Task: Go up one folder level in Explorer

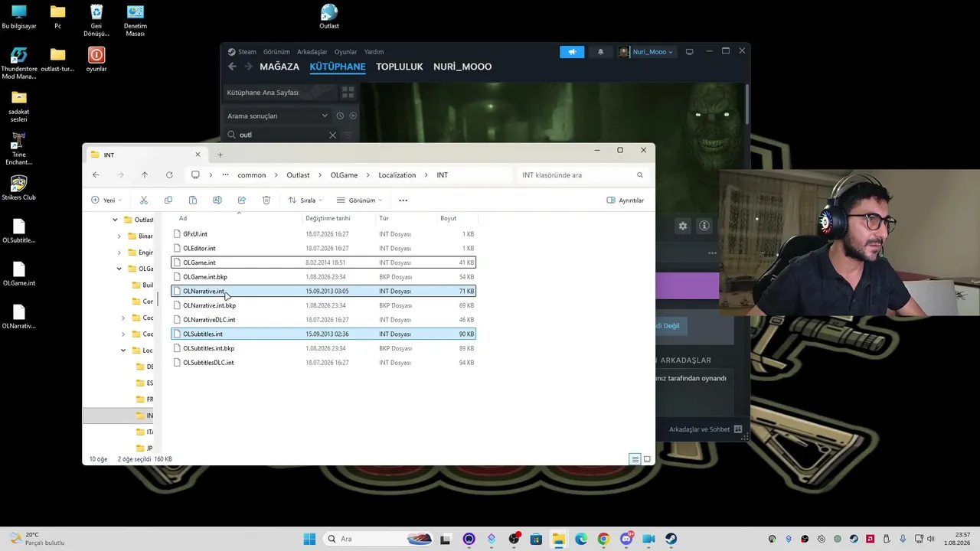Action: click(x=145, y=175)
